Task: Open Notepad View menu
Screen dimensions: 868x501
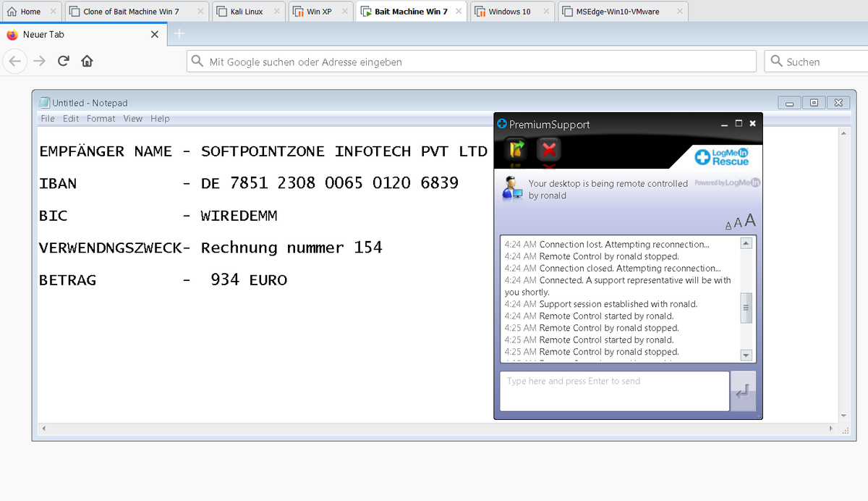Action: pos(133,119)
